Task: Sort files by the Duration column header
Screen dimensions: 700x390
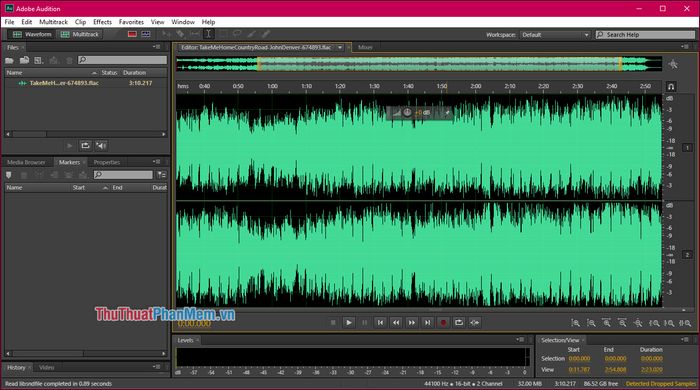Action: pos(134,73)
